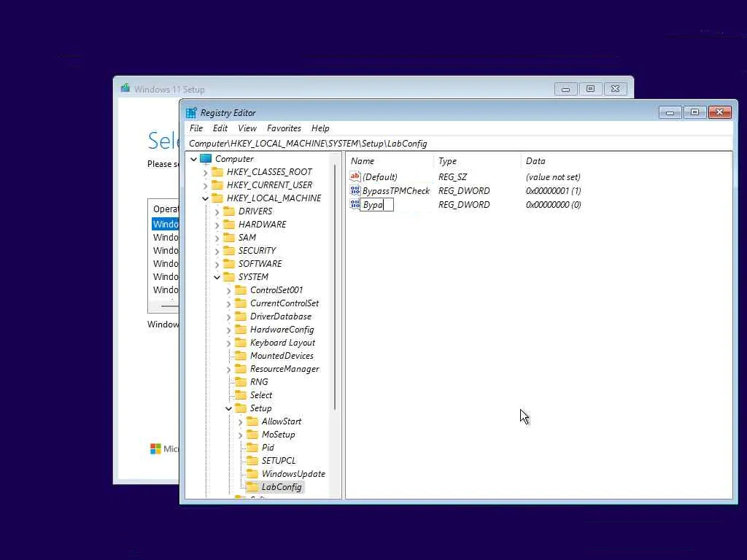Select the SETUPCL key
The image size is (747, 560).
click(x=279, y=461)
